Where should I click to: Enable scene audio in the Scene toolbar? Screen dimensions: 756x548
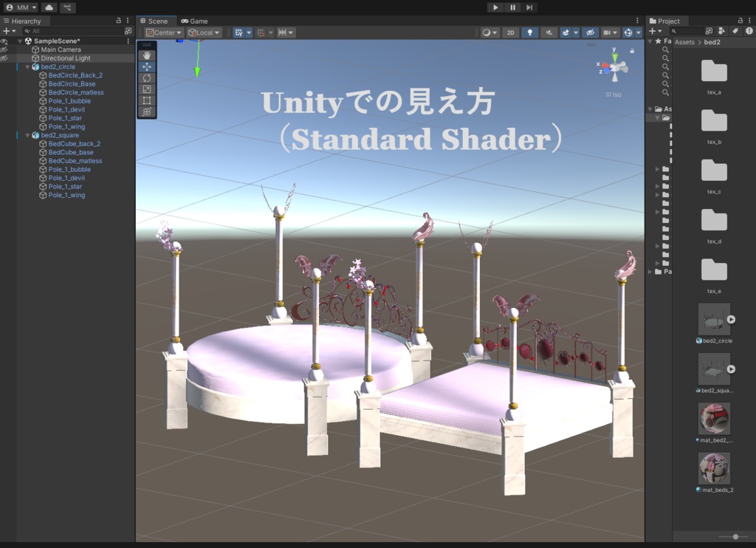click(548, 32)
